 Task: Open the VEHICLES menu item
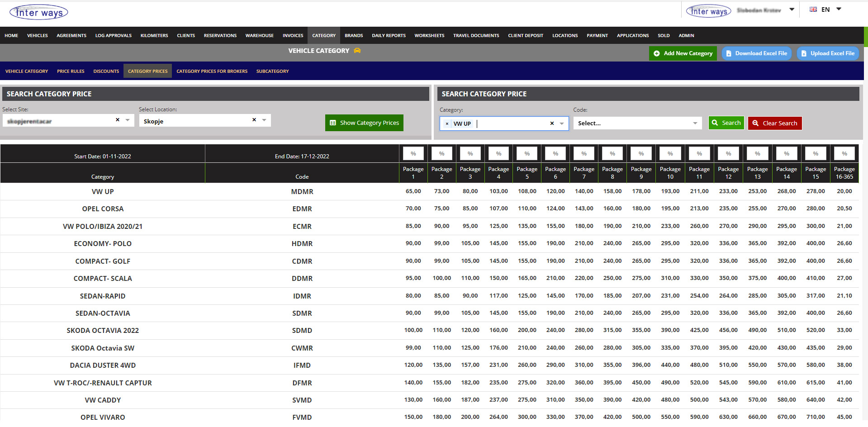[x=38, y=35]
